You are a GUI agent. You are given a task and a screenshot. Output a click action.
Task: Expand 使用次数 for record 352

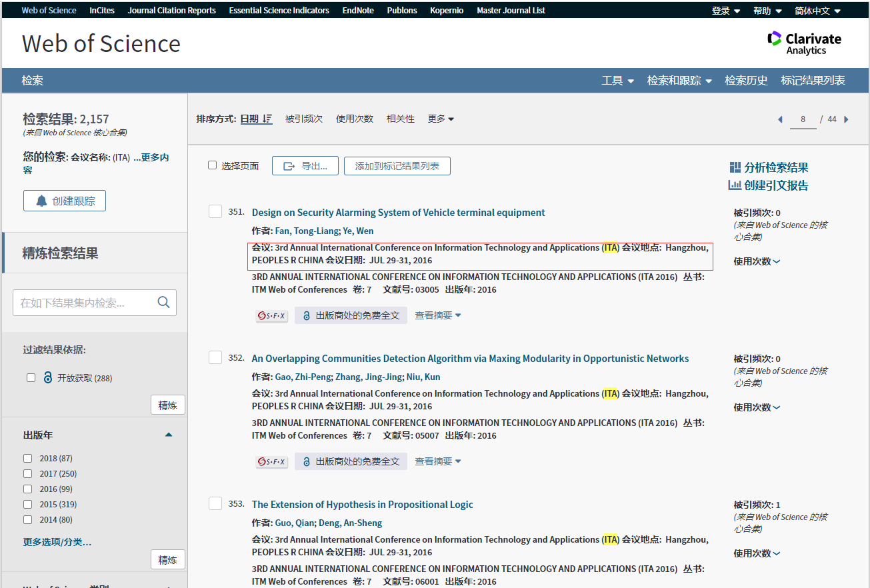[757, 407]
